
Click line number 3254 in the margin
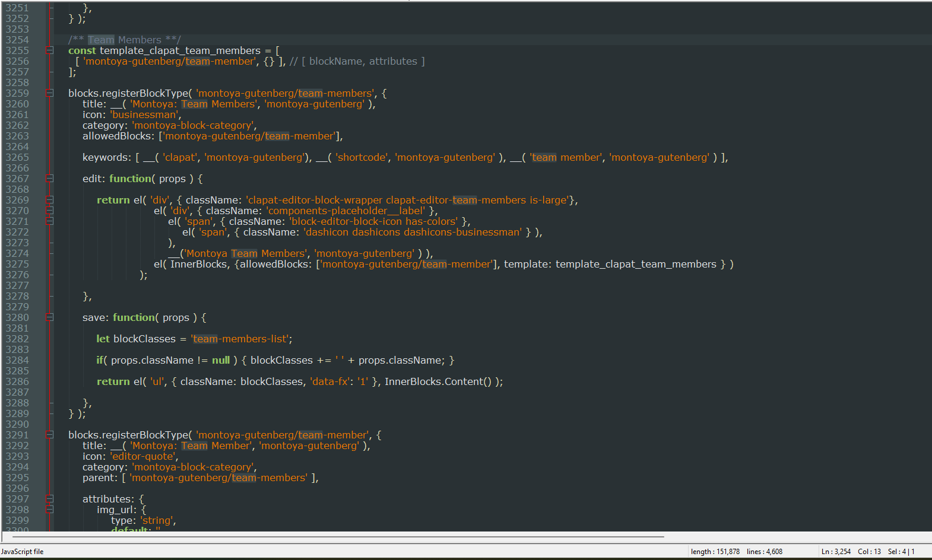(x=17, y=40)
